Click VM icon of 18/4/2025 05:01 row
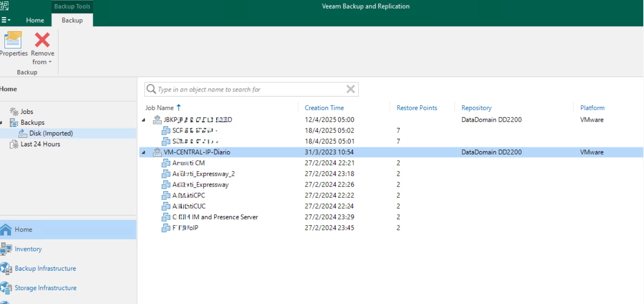This screenshot has width=644, height=304. (x=166, y=141)
